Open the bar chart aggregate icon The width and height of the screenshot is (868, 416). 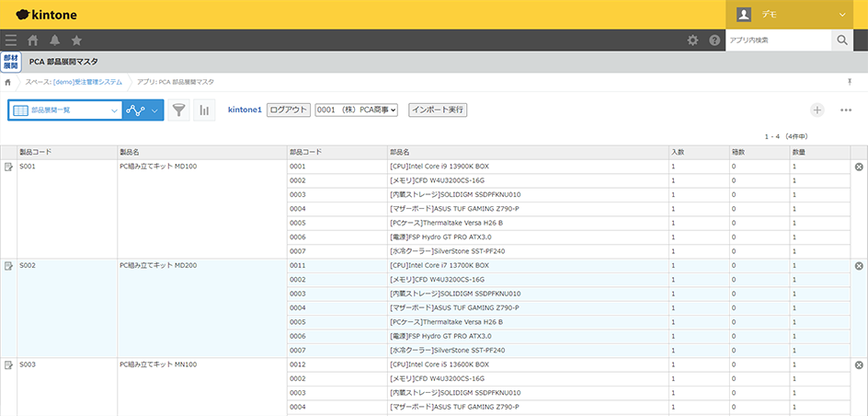pos(204,110)
